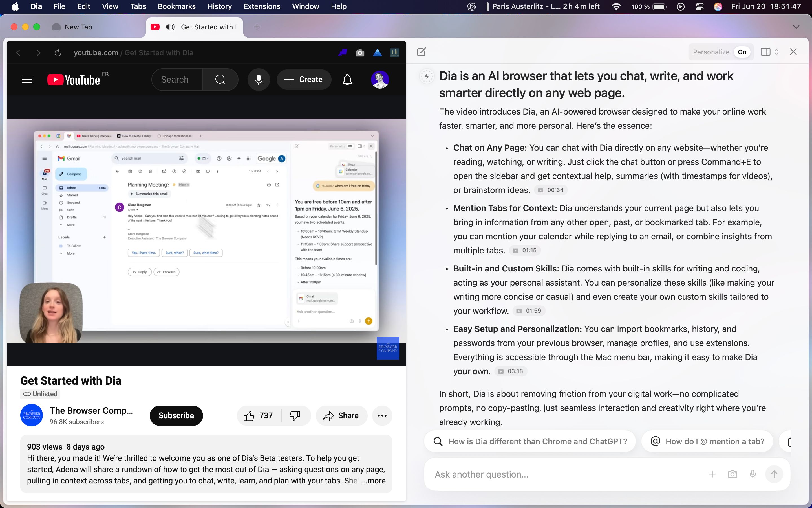The height and width of the screenshot is (508, 812).
Task: Open the sidebar layout selector
Action: coord(769,52)
